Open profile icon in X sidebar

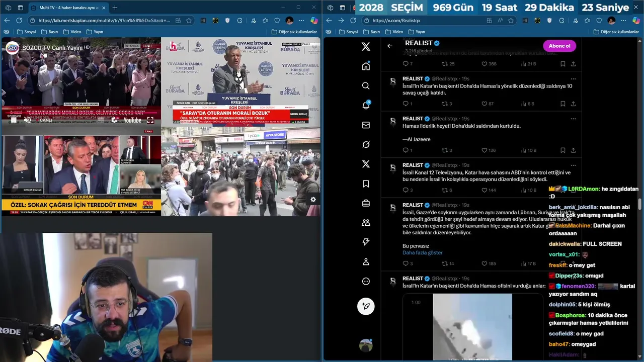[366, 261]
